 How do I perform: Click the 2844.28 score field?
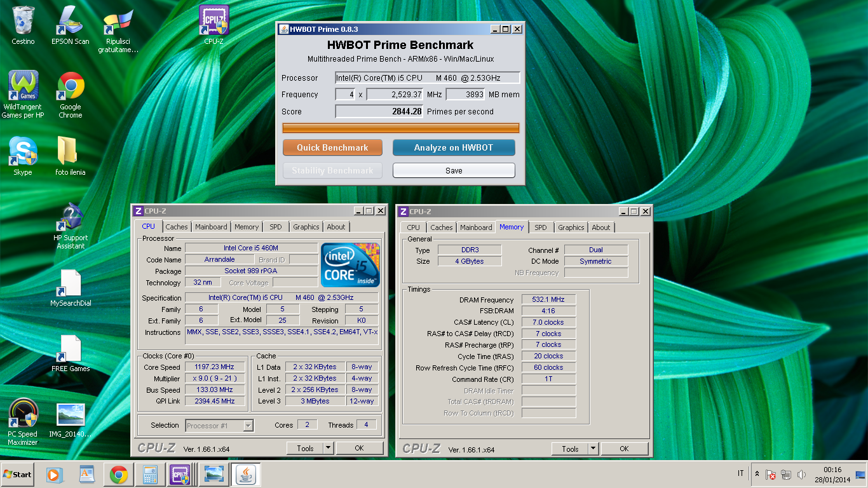point(379,111)
